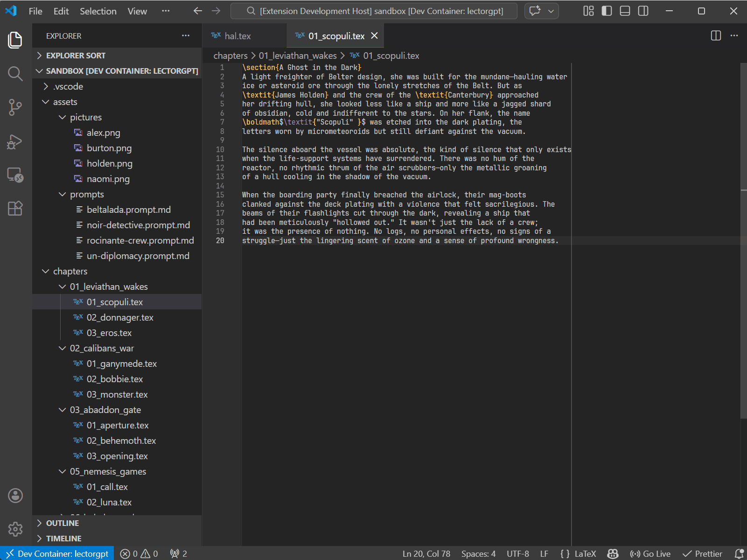Open errors and warnings status
747x560 pixels.
click(x=139, y=553)
